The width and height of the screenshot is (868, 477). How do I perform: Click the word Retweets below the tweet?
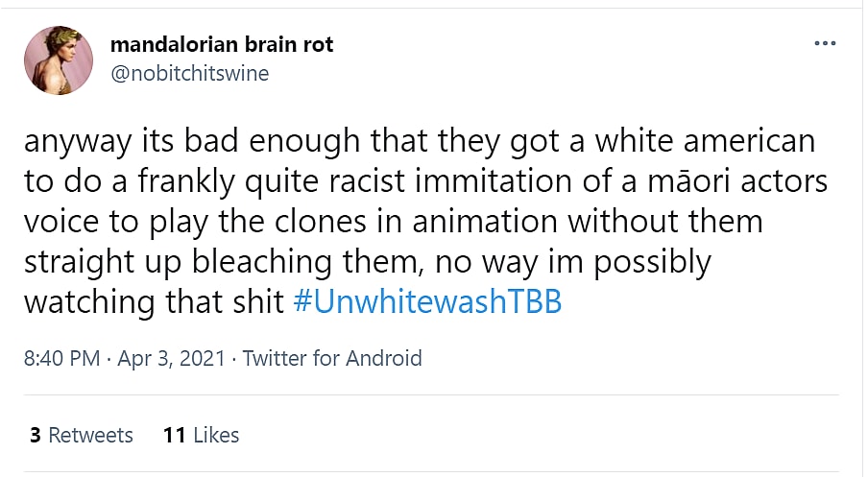(x=91, y=435)
